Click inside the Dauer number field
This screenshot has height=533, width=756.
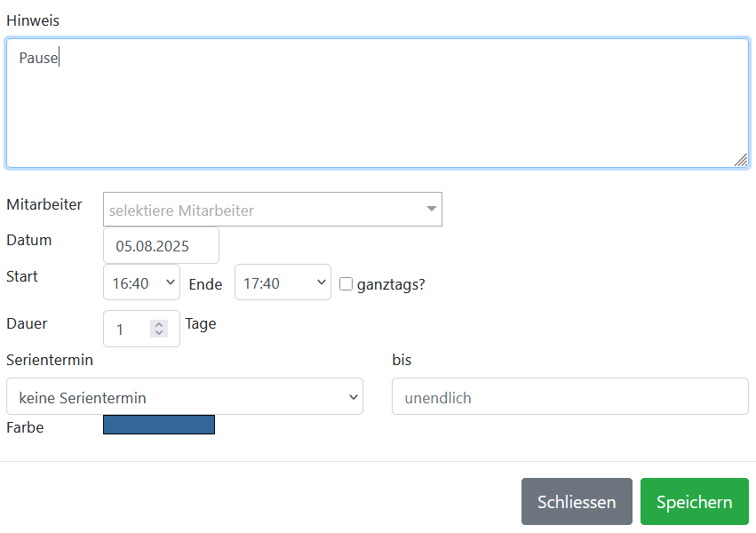pyautogui.click(x=127, y=329)
